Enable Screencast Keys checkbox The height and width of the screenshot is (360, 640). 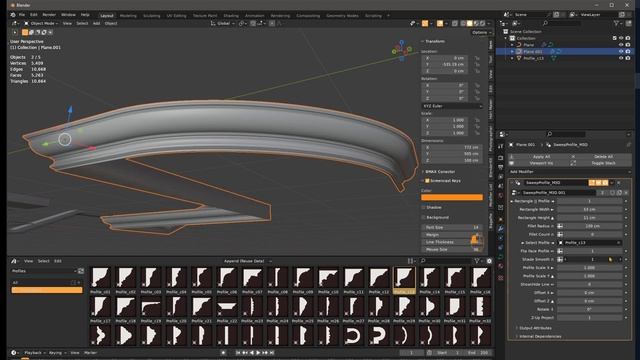[427, 180]
